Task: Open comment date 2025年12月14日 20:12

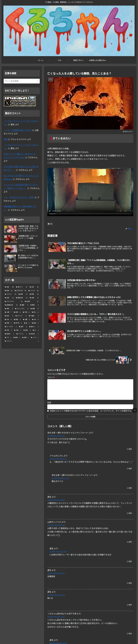Action: click(56, 573)
